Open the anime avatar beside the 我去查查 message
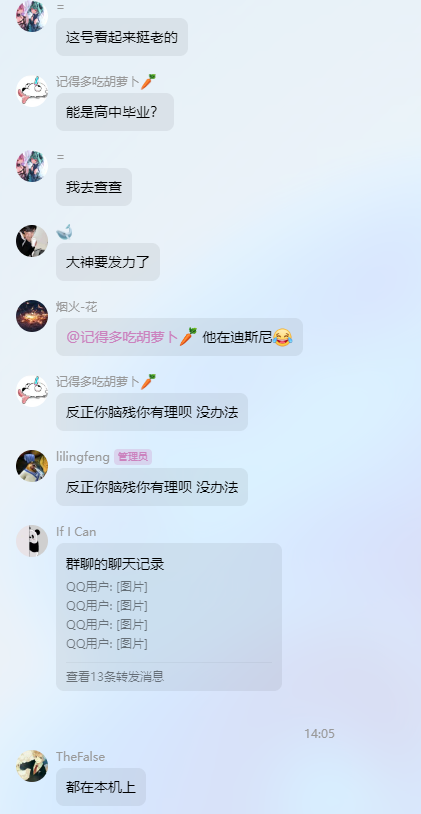The width and height of the screenshot is (421, 814). coord(32,166)
